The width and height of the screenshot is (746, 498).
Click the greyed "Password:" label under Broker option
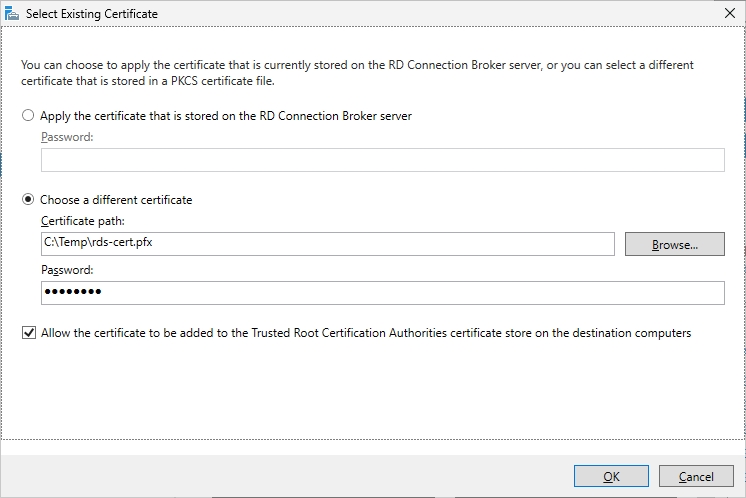point(67,136)
